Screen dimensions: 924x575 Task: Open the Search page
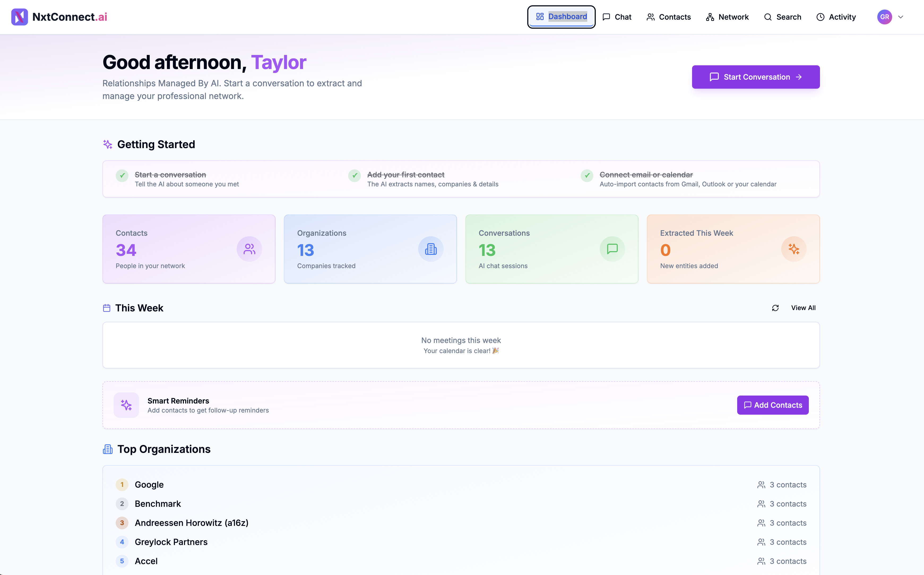783,17
